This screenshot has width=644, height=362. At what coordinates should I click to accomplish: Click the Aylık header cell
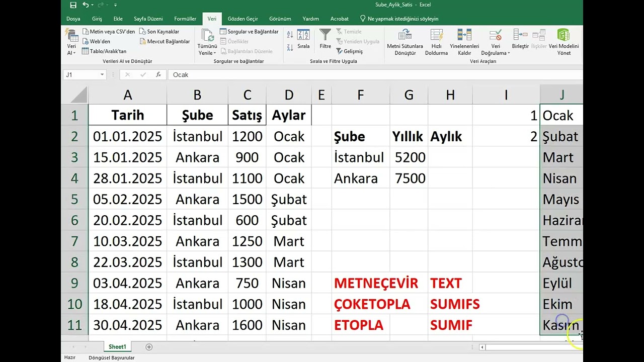(450, 136)
